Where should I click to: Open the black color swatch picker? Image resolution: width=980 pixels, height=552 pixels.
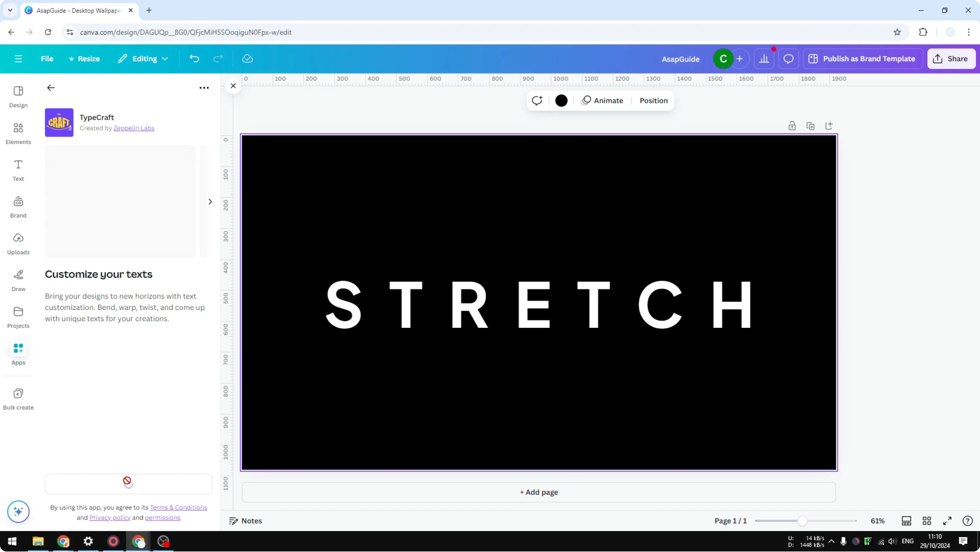click(561, 100)
